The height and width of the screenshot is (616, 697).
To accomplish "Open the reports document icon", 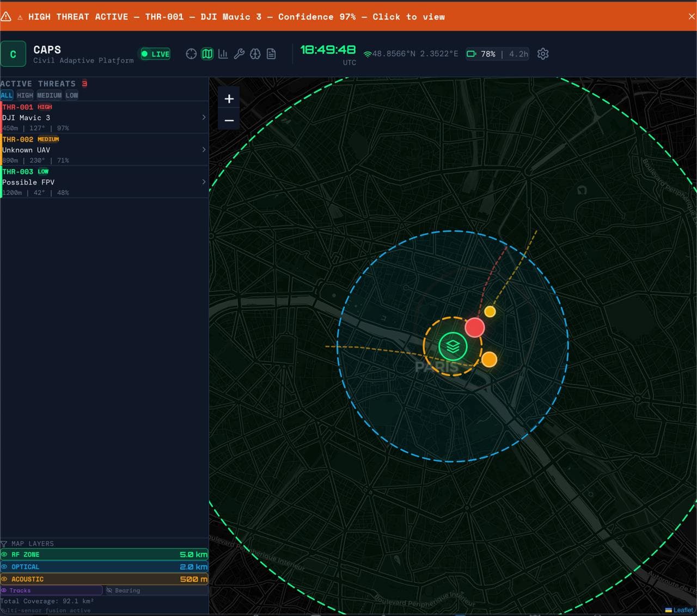I will pos(271,54).
